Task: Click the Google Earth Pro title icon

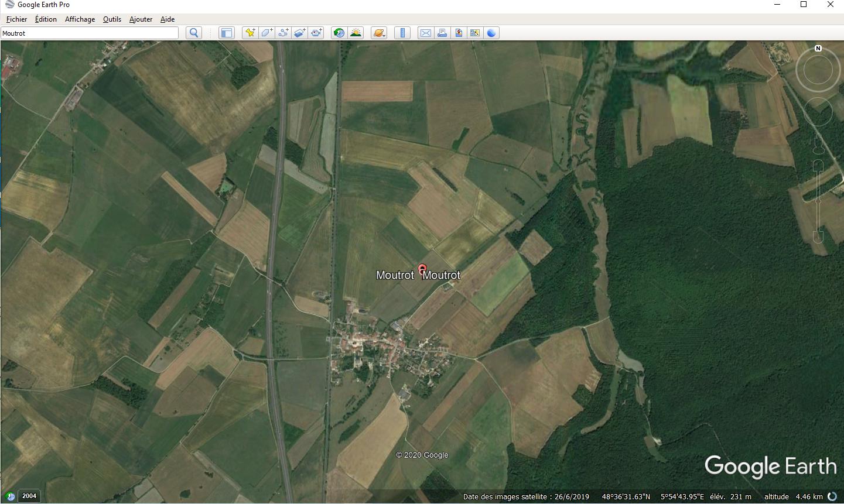Action: point(9,5)
